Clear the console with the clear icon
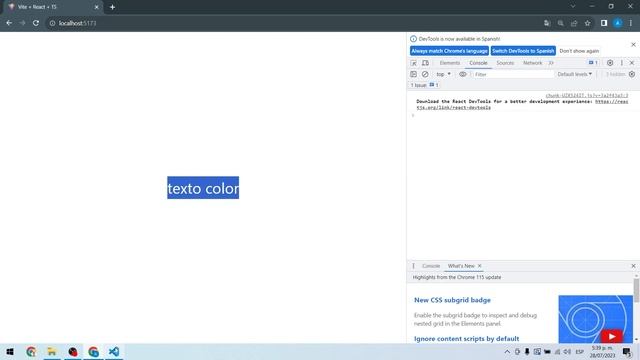This screenshot has width=640, height=360. pyautogui.click(x=425, y=74)
